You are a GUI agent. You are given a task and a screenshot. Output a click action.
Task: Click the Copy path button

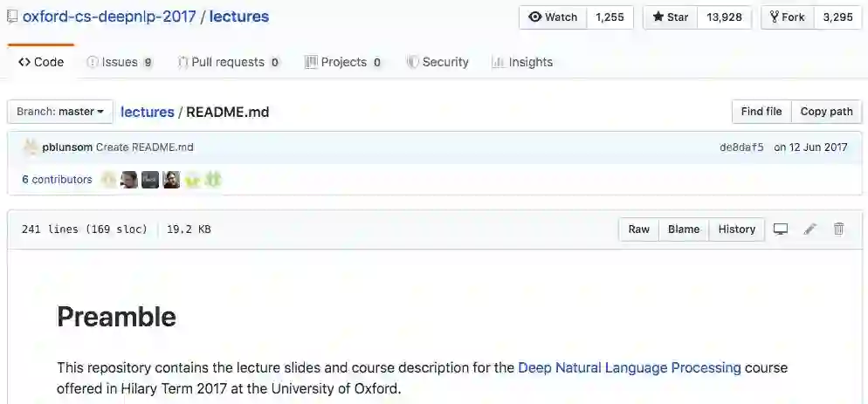(x=826, y=112)
